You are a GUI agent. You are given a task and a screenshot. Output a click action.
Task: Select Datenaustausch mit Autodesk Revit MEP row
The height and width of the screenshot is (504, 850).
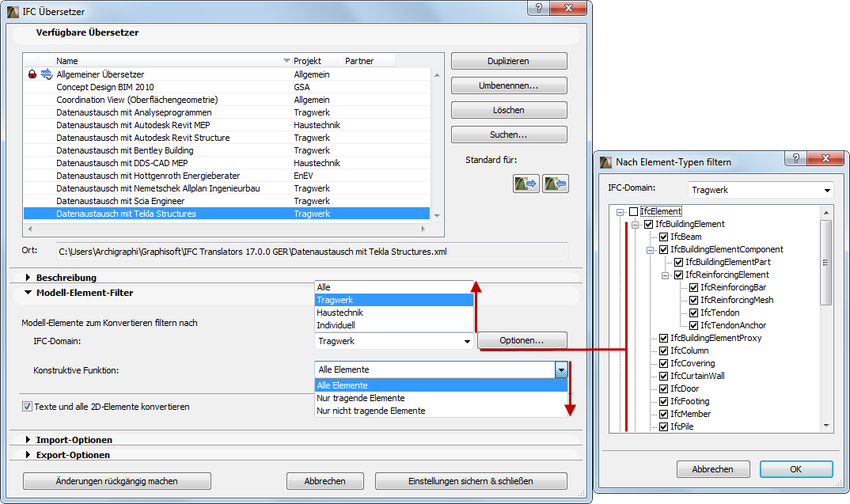point(226,125)
